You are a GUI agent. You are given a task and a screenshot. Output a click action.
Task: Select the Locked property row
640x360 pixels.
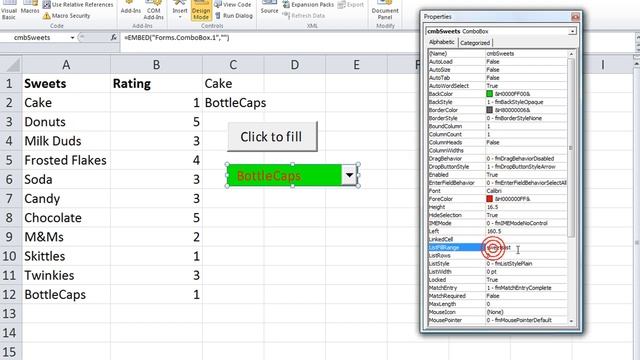coord(498,280)
